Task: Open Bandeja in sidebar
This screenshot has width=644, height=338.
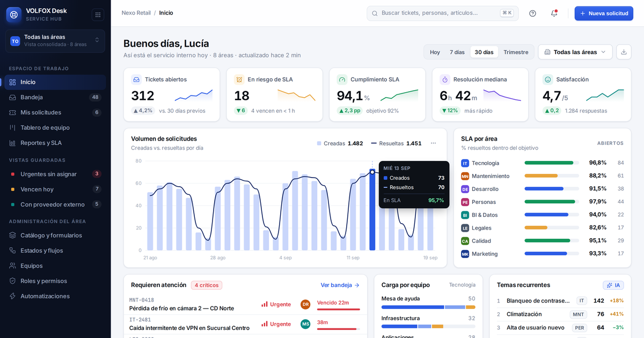Action: pyautogui.click(x=55, y=97)
